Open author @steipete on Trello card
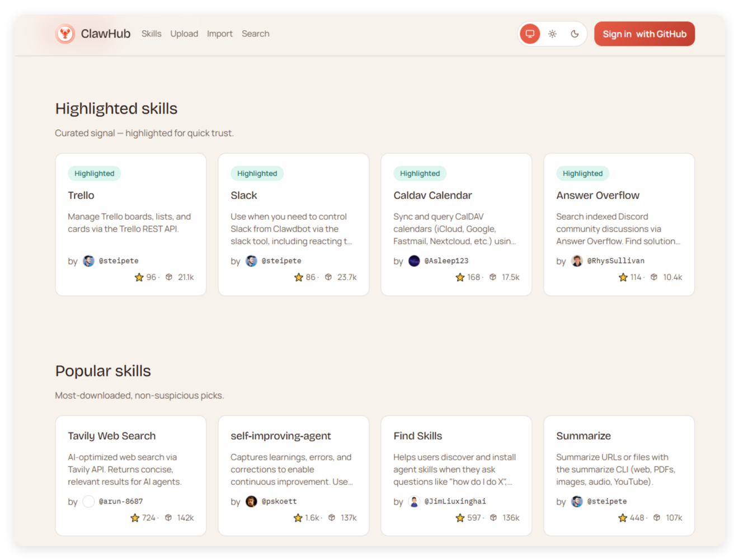Image resolution: width=739 pixels, height=560 pixels. coord(119,261)
